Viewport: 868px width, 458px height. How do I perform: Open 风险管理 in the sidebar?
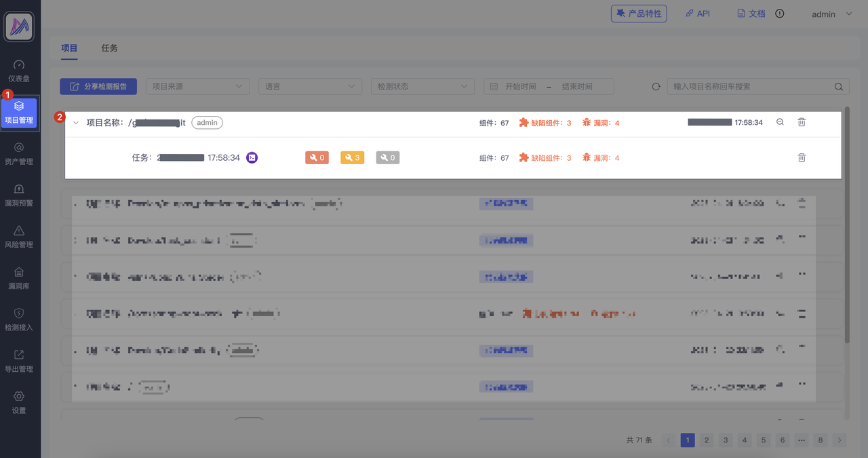pos(19,236)
